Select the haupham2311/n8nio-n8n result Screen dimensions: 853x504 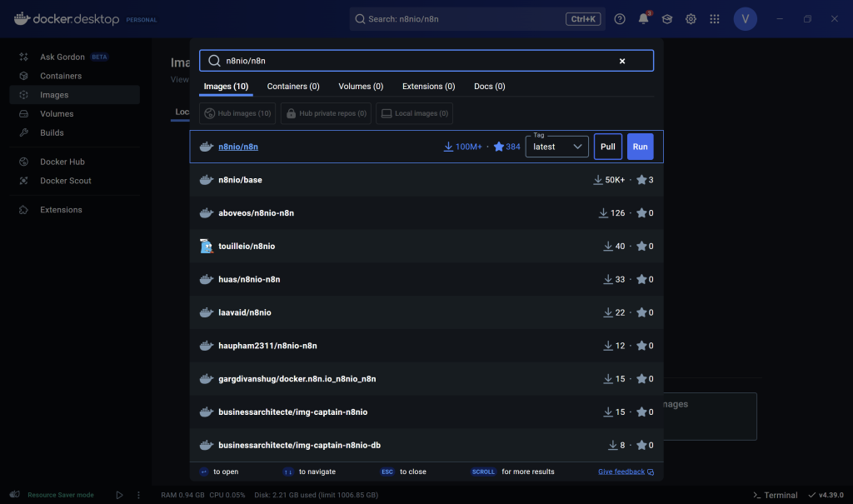[x=426, y=346]
